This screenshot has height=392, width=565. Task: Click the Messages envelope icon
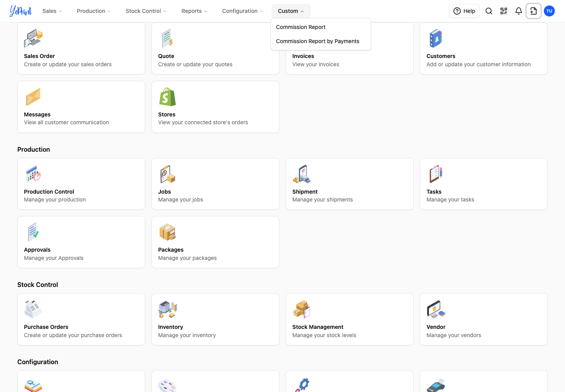pos(33,97)
